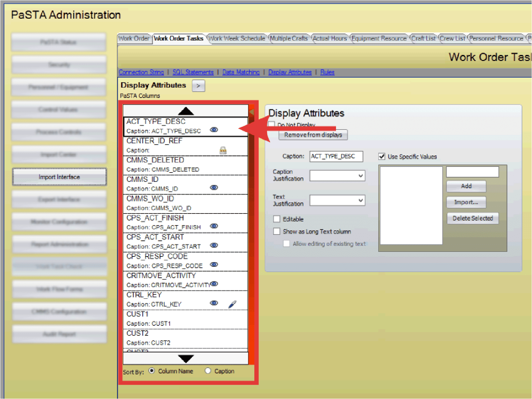Open the Equipment Resource tab
The height and width of the screenshot is (399, 532).
[x=379, y=39]
